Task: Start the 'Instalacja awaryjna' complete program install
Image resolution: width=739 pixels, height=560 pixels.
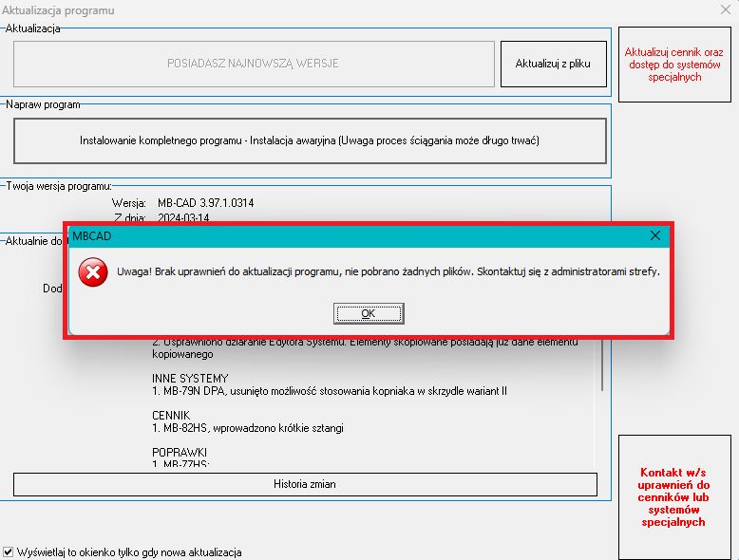Action: [310, 140]
